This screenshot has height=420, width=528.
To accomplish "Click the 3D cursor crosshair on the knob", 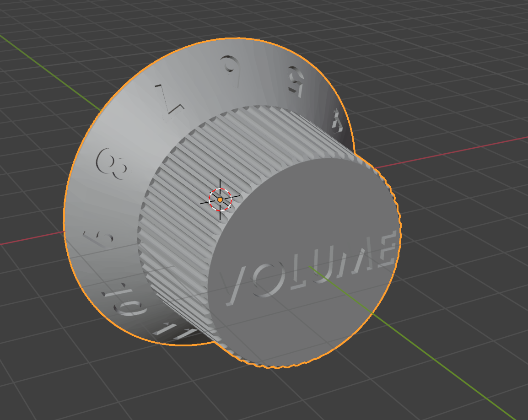I will (220, 200).
